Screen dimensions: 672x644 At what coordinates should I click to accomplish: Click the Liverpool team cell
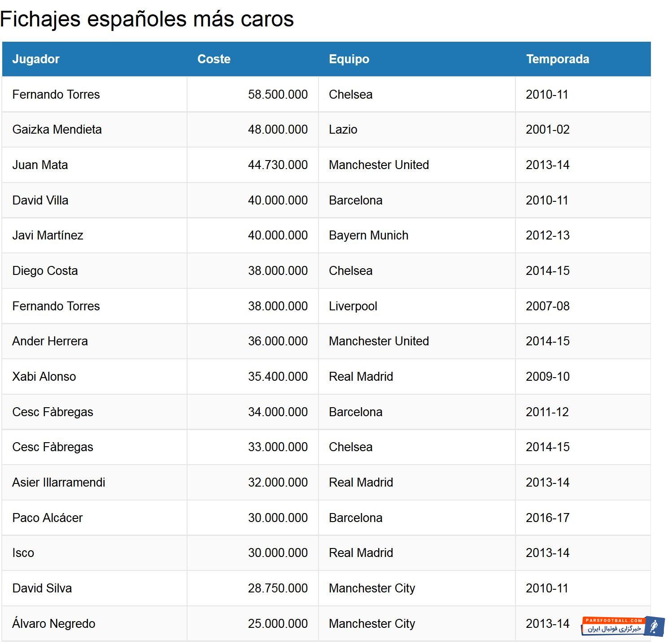[353, 306]
